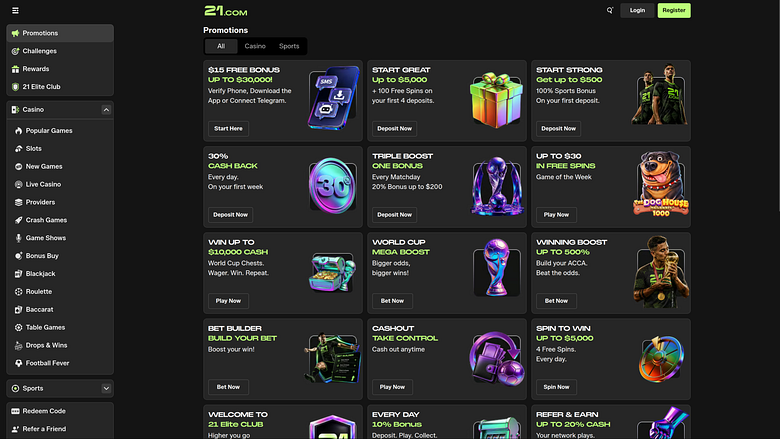The width and height of the screenshot is (780, 439).
Task: Open Challenges in the sidebar
Action: 60,51
